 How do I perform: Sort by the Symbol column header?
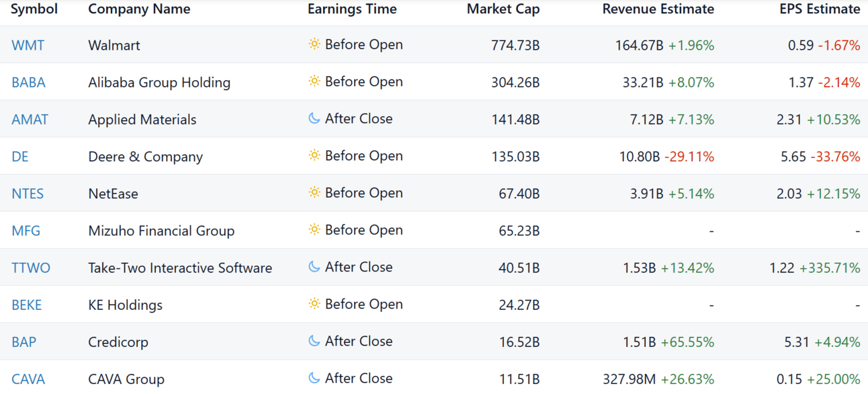tap(34, 9)
